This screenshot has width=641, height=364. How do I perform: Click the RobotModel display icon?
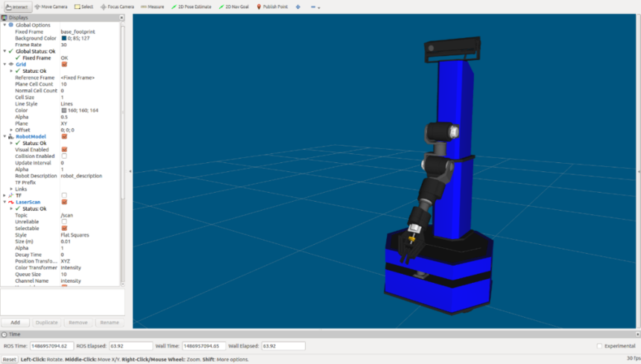[x=11, y=136]
